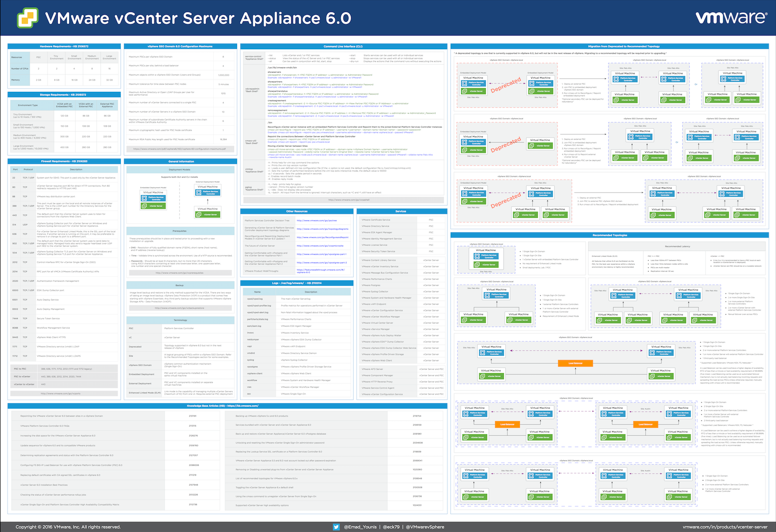Viewport: 776px width, 532px height.
Task: Open vmware.com/in/products/vcenter-server footer link
Action: pos(725,527)
